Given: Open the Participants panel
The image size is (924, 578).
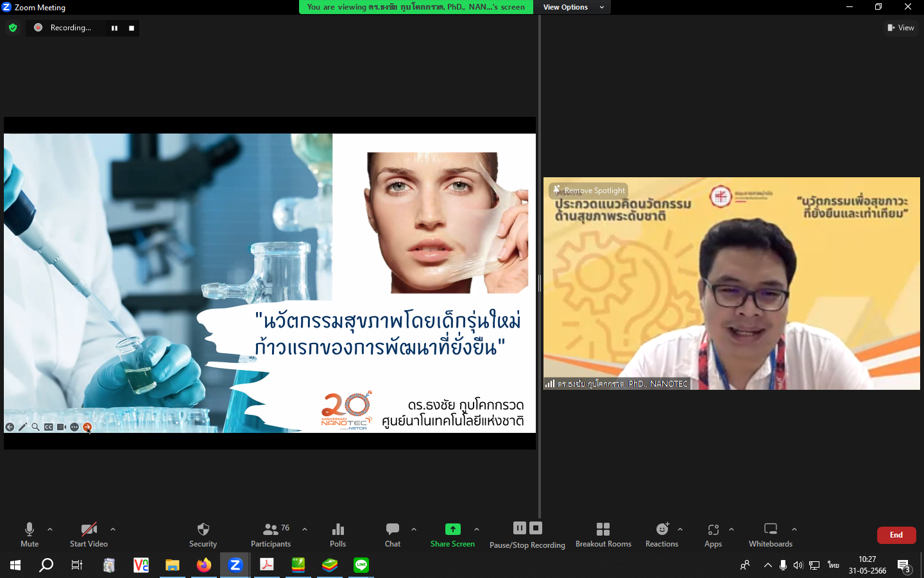Looking at the screenshot, I should coord(270,534).
